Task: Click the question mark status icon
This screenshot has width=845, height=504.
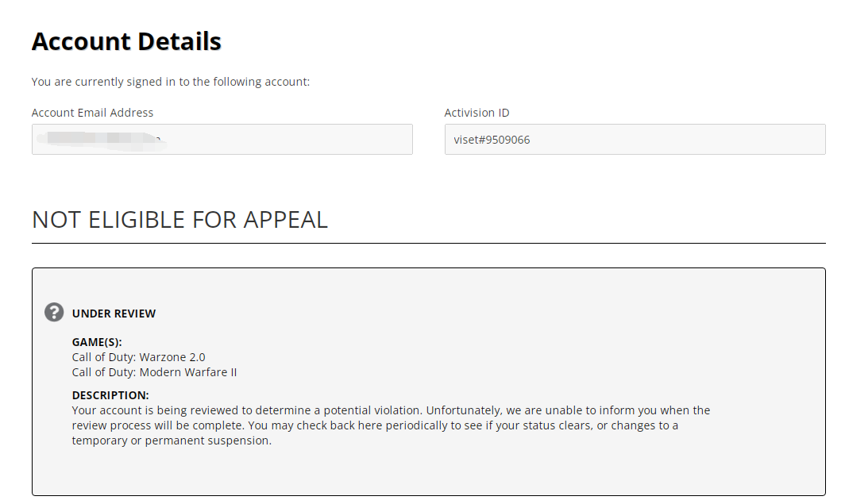Action: click(x=54, y=312)
